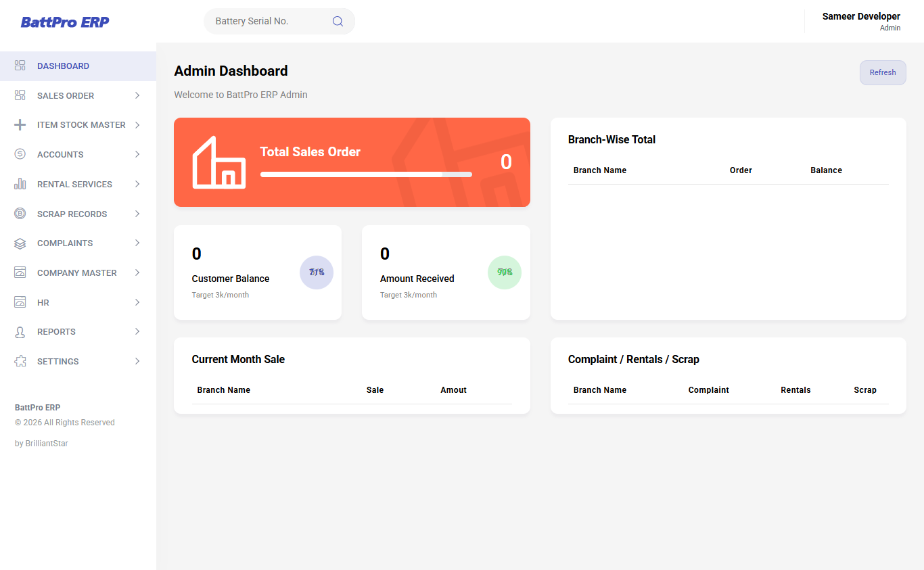Screen dimensions: 924x570
Task: Click the Rental Services bar chart icon
Action: [20, 184]
